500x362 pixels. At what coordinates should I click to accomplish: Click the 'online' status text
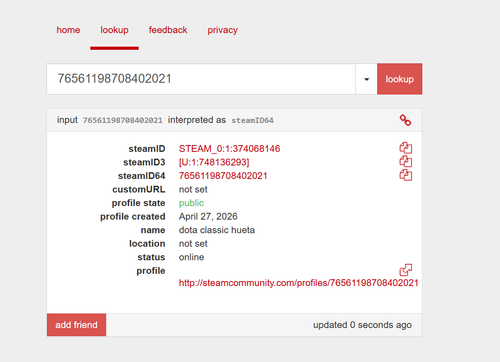pyautogui.click(x=191, y=257)
